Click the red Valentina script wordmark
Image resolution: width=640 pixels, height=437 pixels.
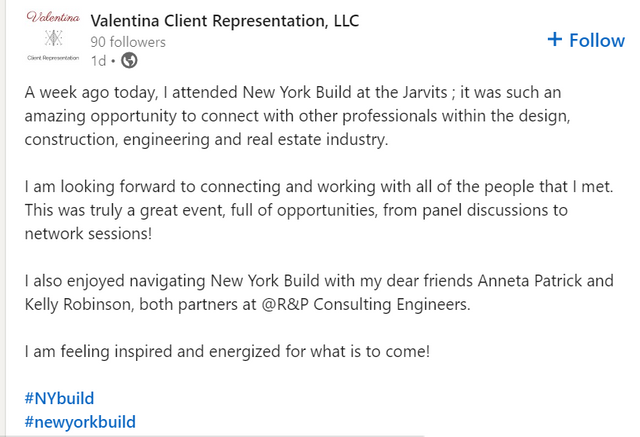(x=53, y=18)
